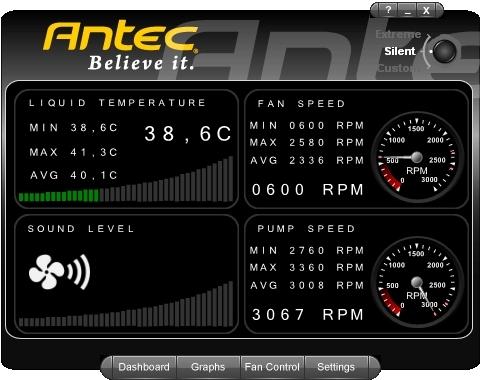Viewport: 480px width, 380px height.
Task: Click the fan MIN 0600 RPM value
Action: (307, 126)
